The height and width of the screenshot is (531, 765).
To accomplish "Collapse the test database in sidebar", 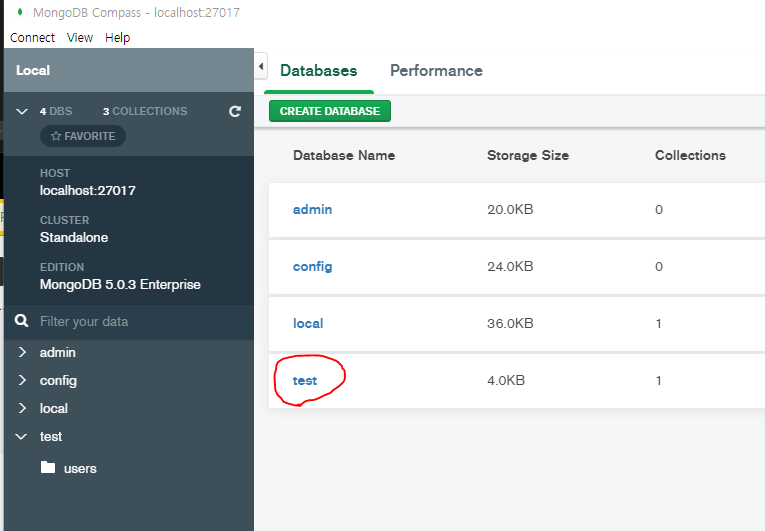I will [21, 436].
